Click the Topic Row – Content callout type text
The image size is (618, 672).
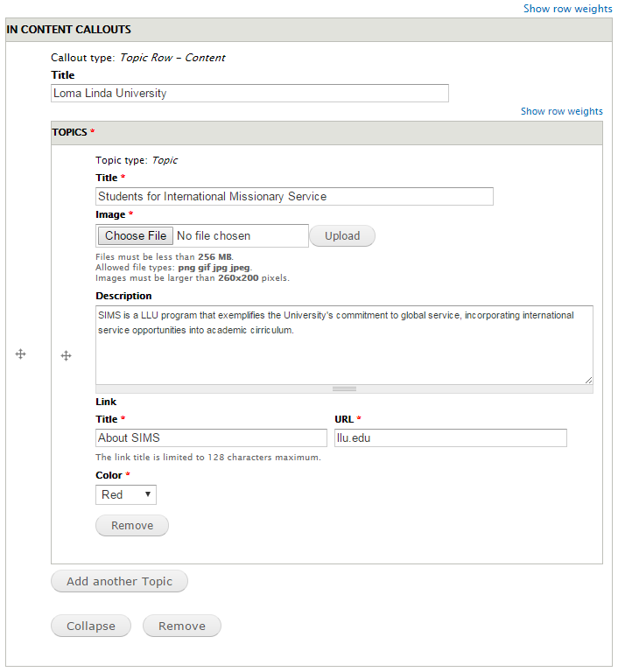click(x=172, y=58)
